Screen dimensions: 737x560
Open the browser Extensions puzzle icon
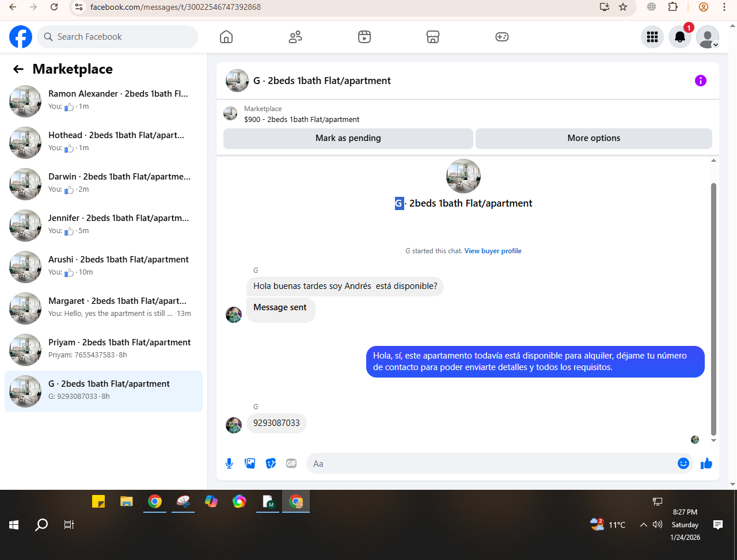(673, 7)
